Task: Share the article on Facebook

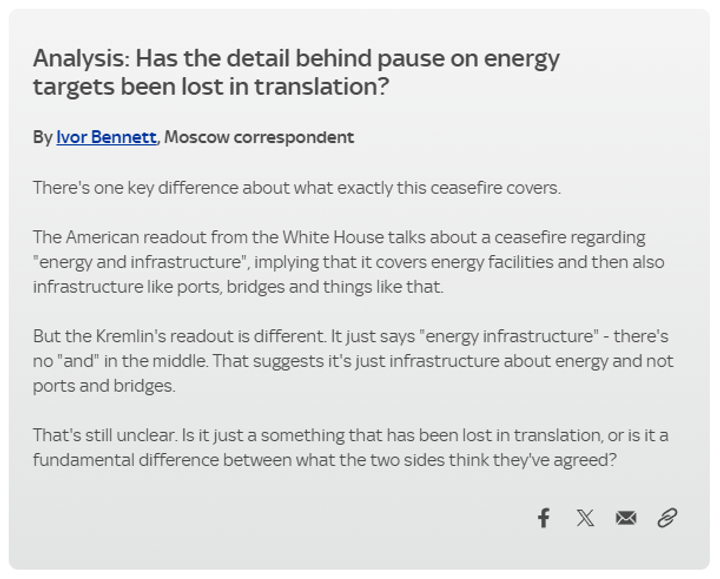Action: pyautogui.click(x=544, y=517)
